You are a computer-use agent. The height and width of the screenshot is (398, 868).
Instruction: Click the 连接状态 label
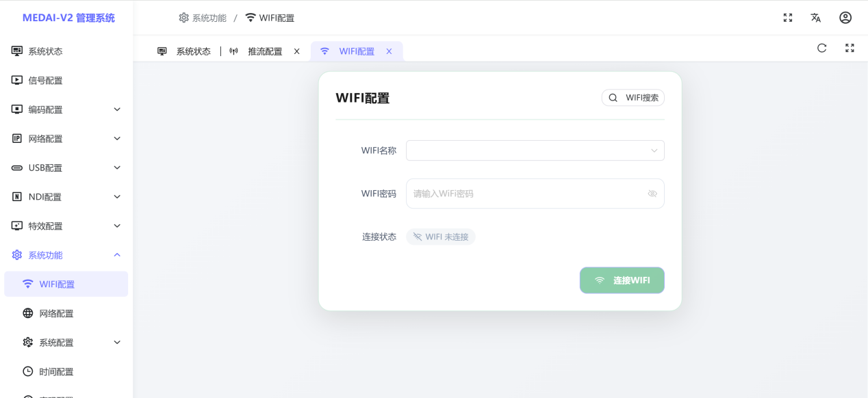click(x=379, y=237)
